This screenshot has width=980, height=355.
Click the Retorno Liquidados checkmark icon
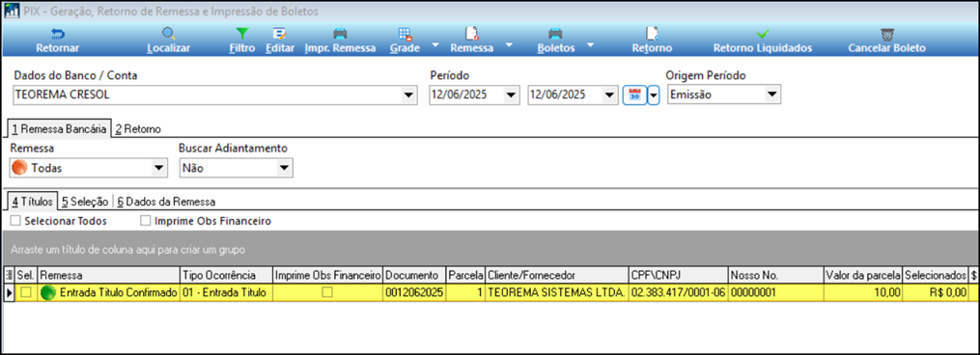(763, 34)
